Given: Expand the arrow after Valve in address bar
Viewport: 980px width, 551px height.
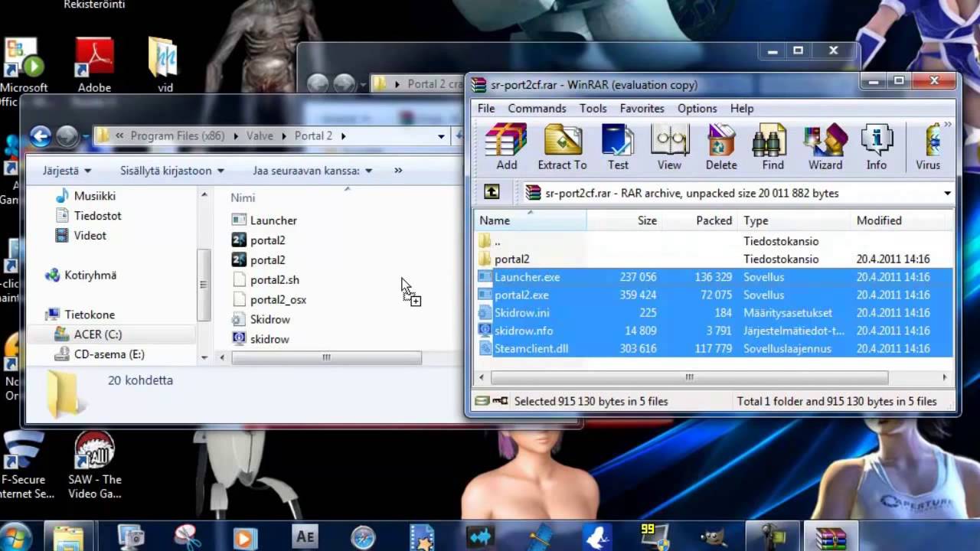Looking at the screenshot, I should pos(284,136).
